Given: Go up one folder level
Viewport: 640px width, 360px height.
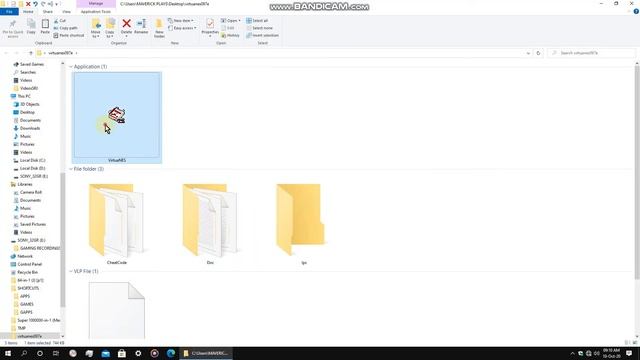Looking at the screenshot, I should [x=30, y=53].
